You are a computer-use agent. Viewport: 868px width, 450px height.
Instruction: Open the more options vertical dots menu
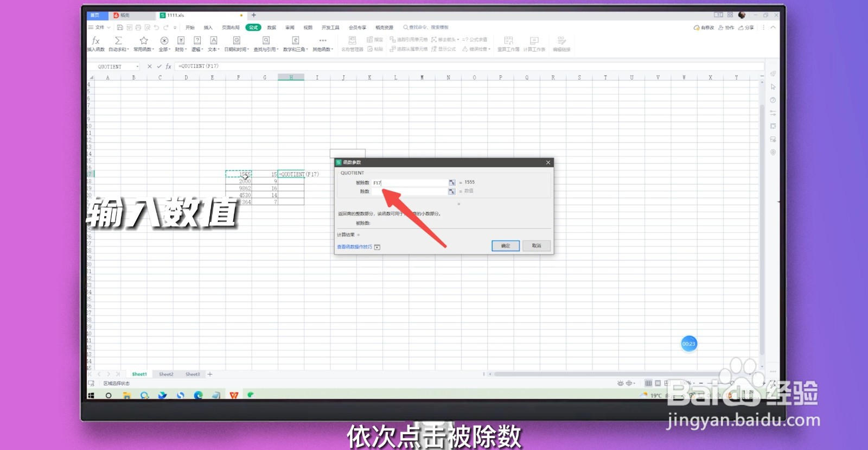click(764, 27)
